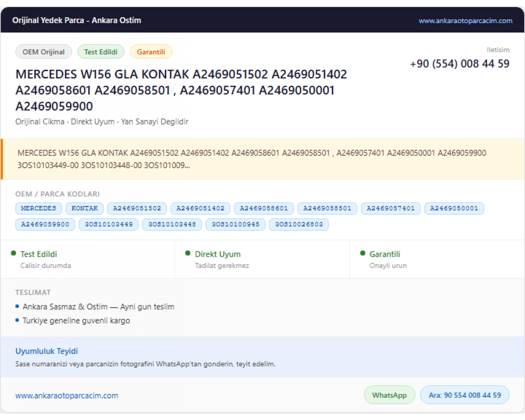
Task: Select the A2469050001 part code tag
Action: tap(454, 208)
